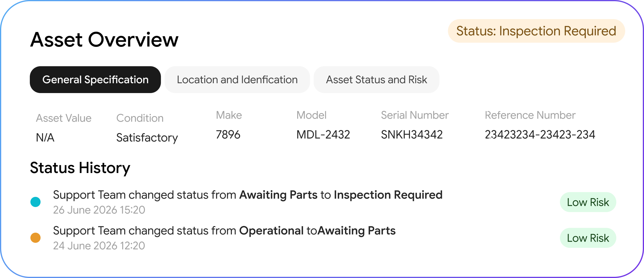
Task: Click the Satisfactory condition value
Action: [x=147, y=138]
